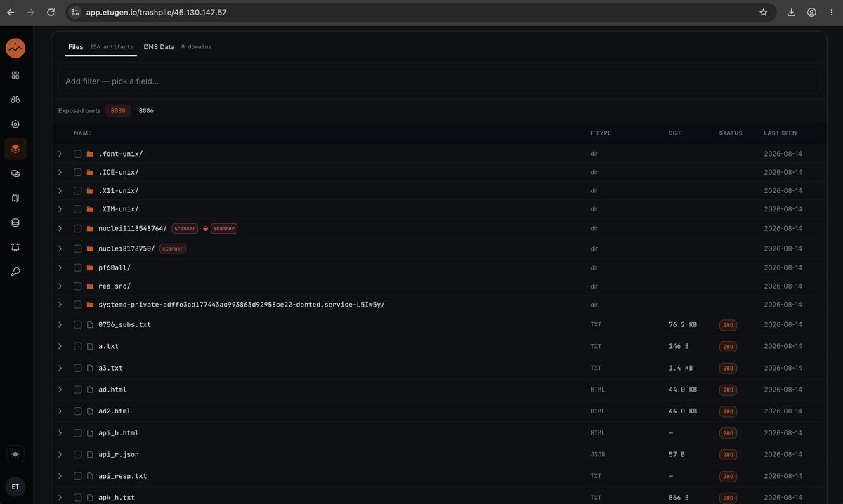Expand the .font-unix/ row chevron
This screenshot has height=504, width=843.
pos(60,154)
